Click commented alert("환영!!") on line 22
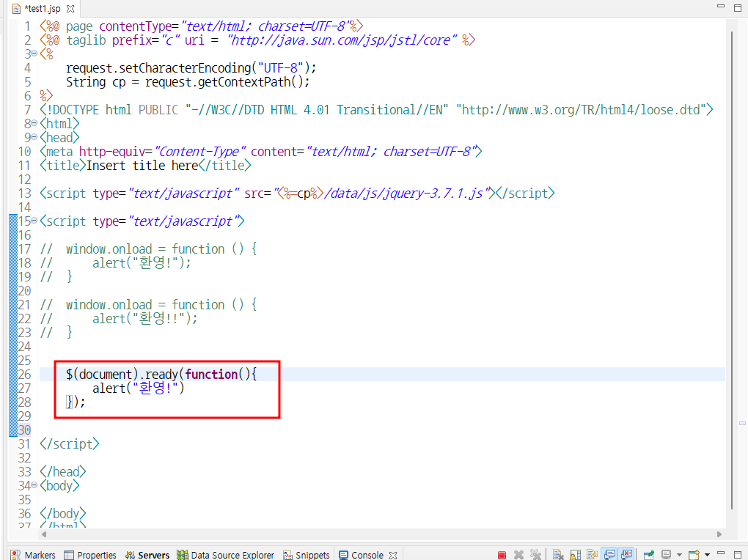This screenshot has height=560, width=748. [145, 319]
